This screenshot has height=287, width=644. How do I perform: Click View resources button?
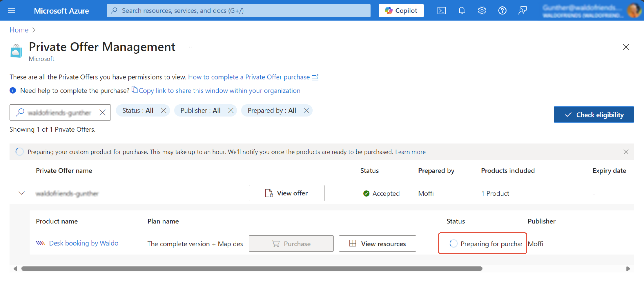click(377, 243)
